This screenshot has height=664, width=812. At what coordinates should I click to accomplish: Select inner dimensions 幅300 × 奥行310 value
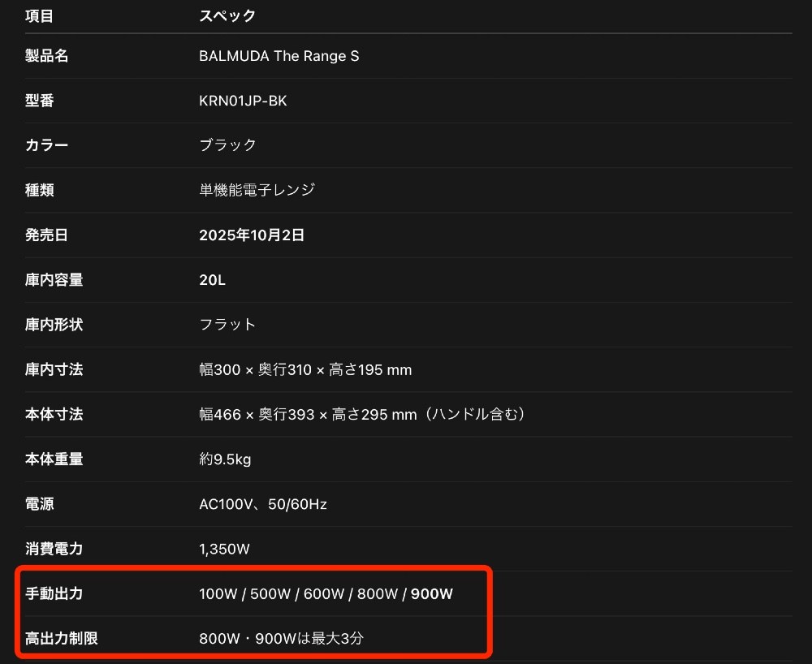pos(305,369)
